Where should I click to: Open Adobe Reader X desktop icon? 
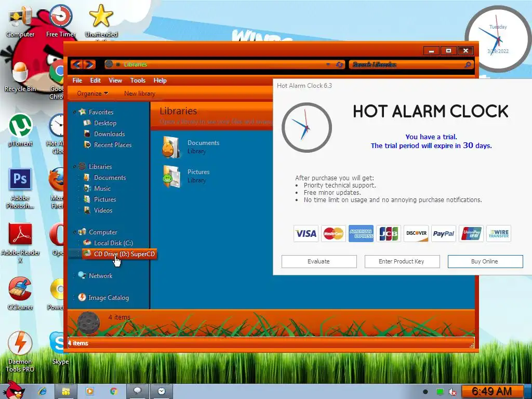[20, 243]
